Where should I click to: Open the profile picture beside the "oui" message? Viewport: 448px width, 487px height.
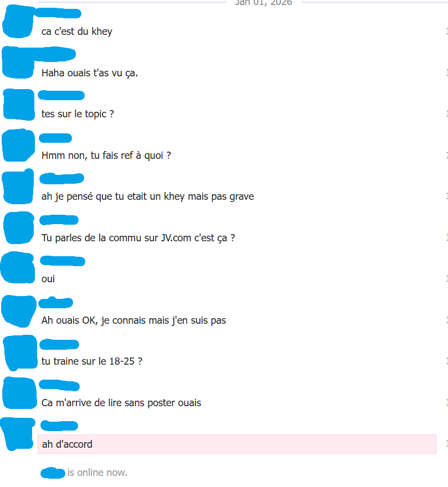(18, 268)
